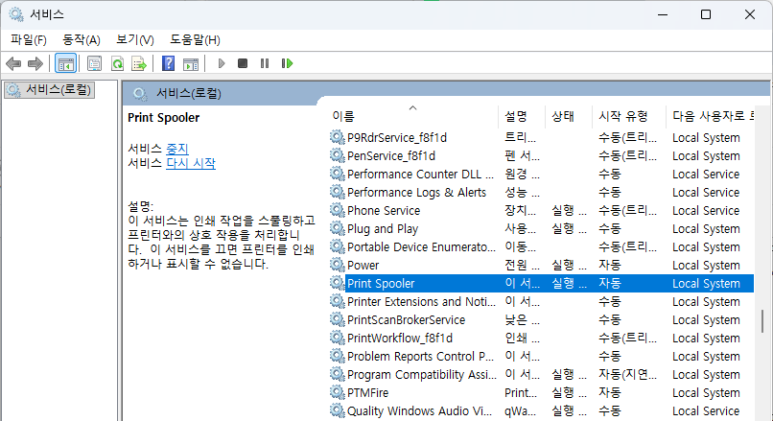Sort by the 상태 column header
Screen dimensions: 773x421
click(x=568, y=116)
